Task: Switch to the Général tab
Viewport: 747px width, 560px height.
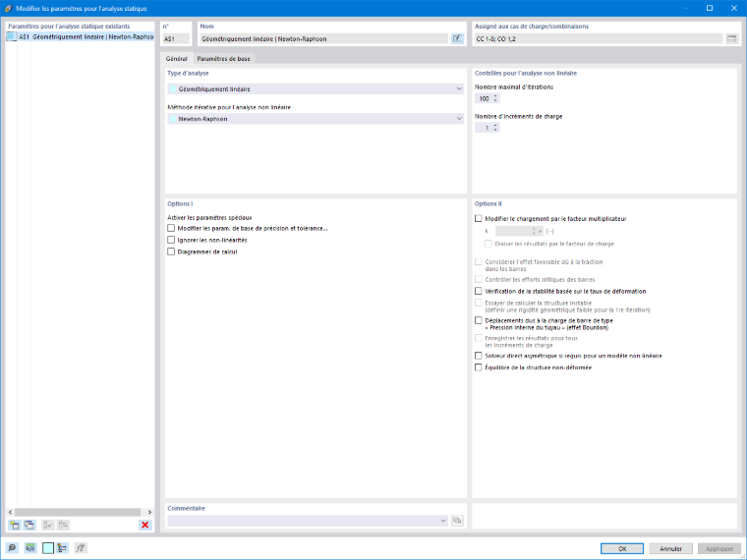Action: pyautogui.click(x=176, y=59)
